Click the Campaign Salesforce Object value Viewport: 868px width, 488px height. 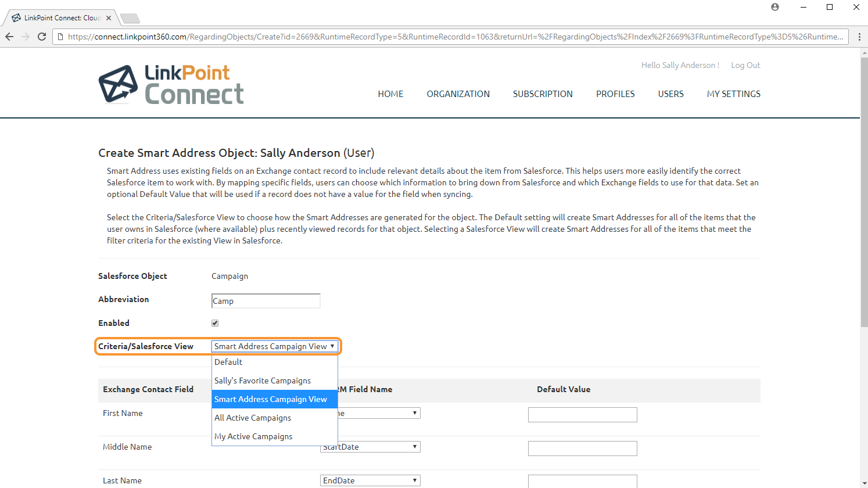229,276
